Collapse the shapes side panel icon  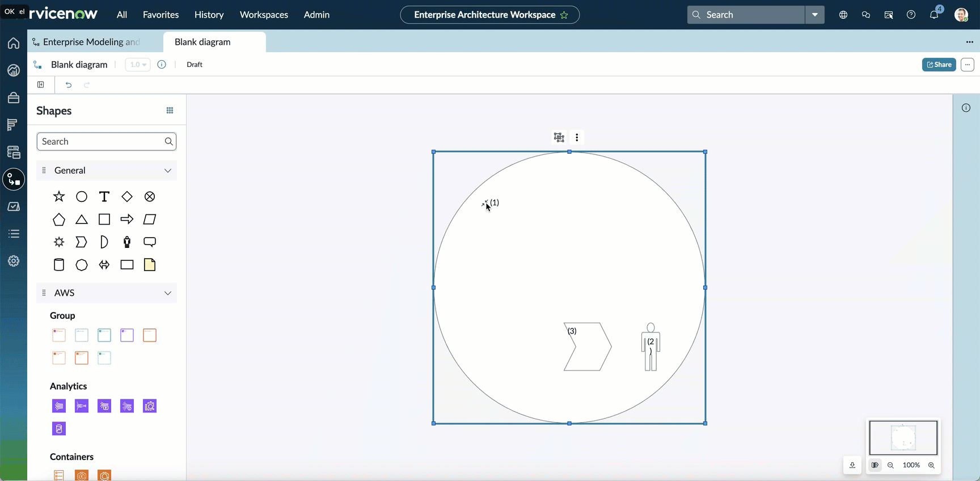41,85
